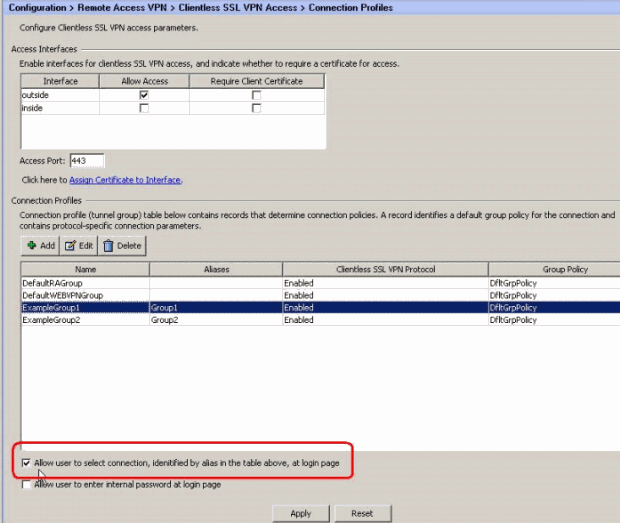Screen dimensions: 620x523
Task: Click Require Client Certificate column header
Action: pyautogui.click(x=257, y=81)
